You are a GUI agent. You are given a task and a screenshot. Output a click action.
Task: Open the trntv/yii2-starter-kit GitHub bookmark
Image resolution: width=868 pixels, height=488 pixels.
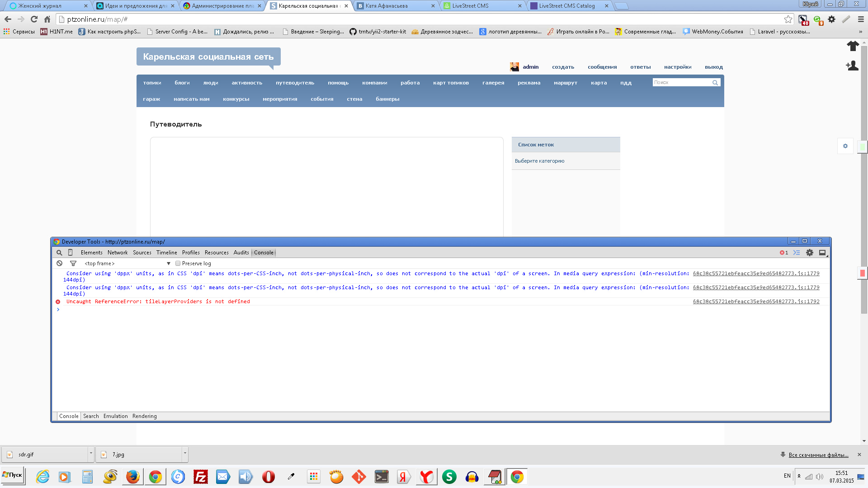click(x=377, y=32)
